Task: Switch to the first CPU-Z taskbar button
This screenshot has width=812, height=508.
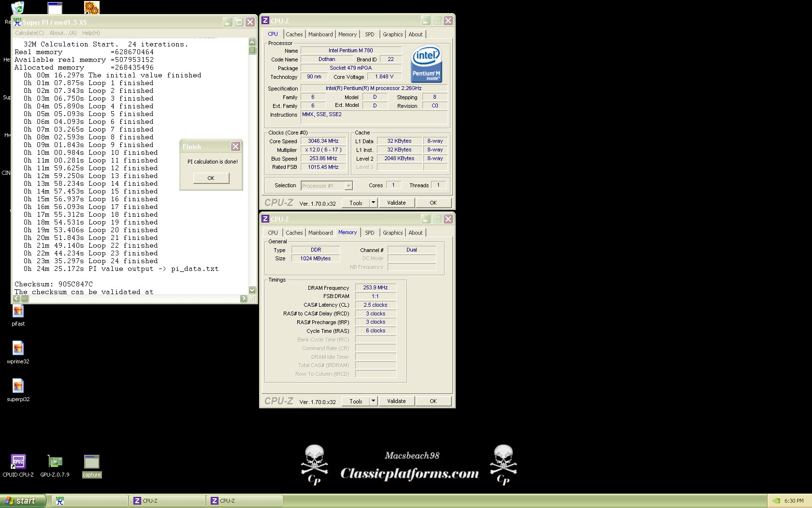Action: (x=167, y=501)
